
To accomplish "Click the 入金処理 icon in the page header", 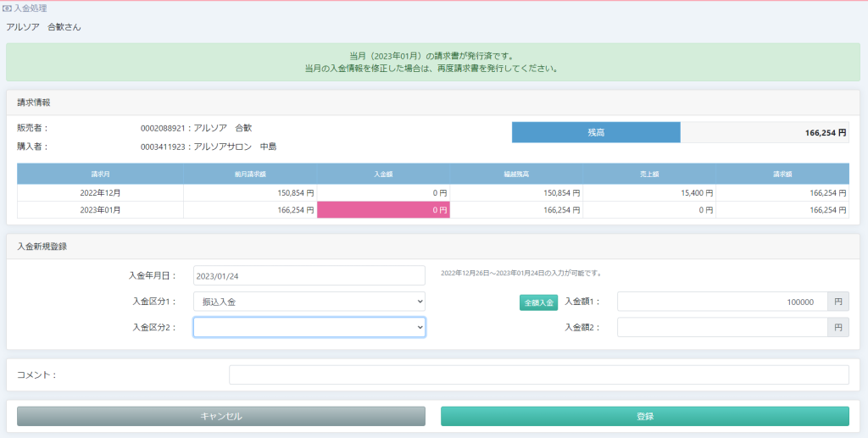I will (x=8, y=8).
